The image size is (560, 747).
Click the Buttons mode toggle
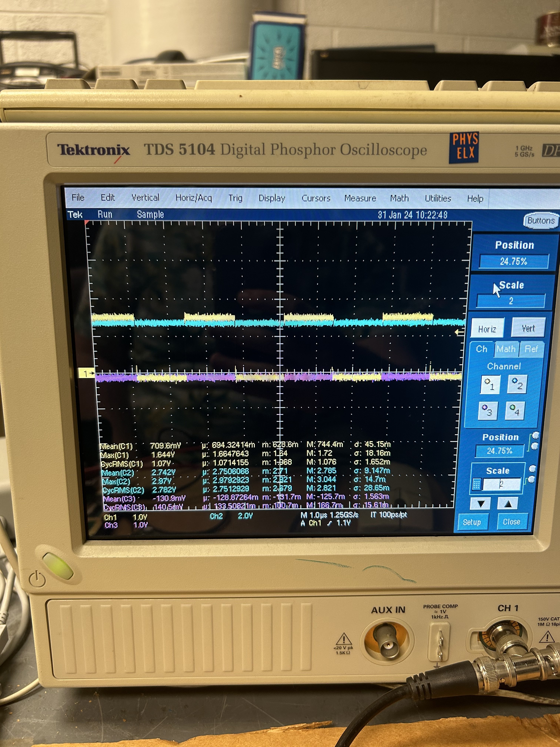tap(541, 220)
